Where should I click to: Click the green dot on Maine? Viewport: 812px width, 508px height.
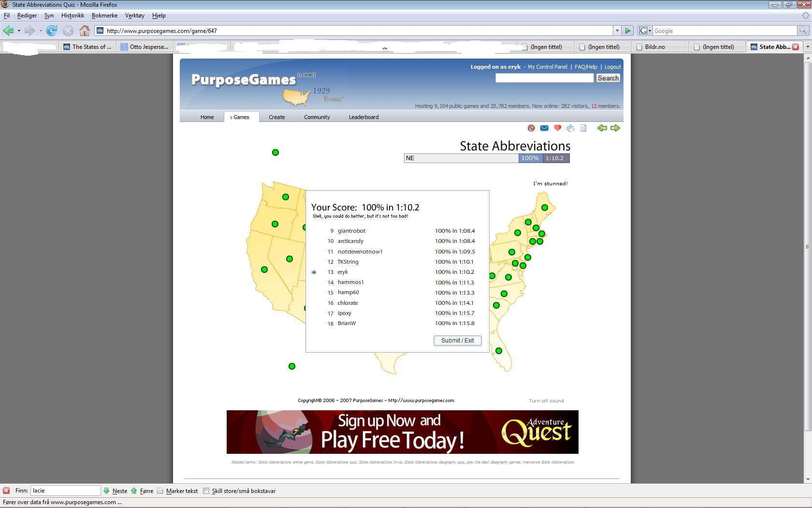click(x=545, y=208)
